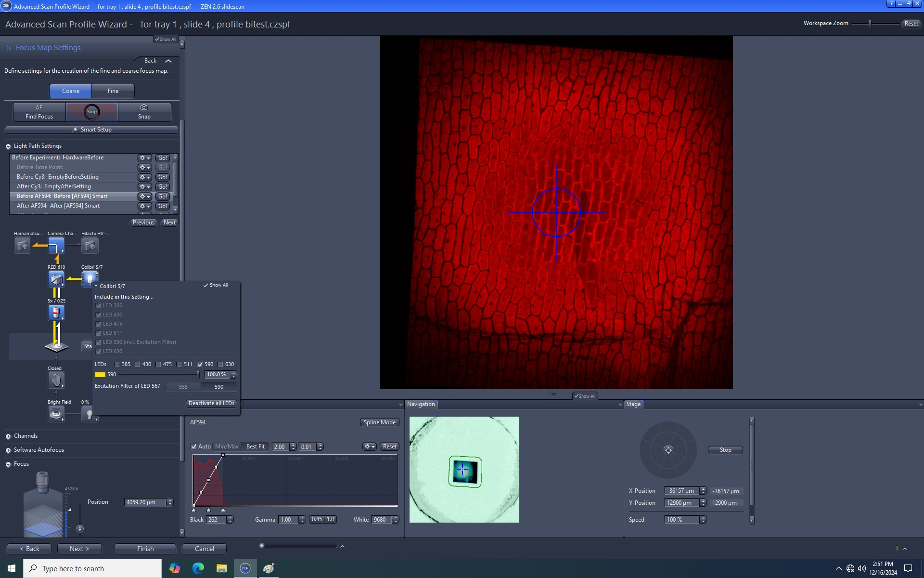924x578 pixels.
Task: Click Spline Mode button
Action: click(x=380, y=422)
